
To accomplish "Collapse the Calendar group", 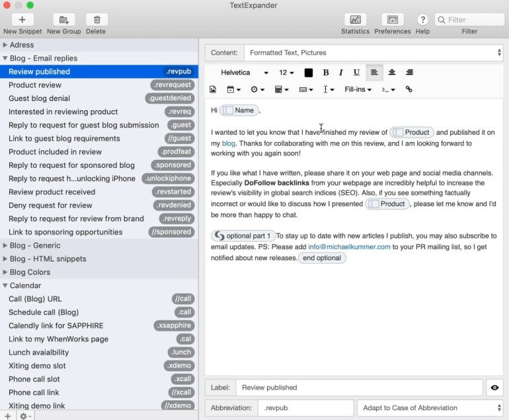I will pos(5,286).
